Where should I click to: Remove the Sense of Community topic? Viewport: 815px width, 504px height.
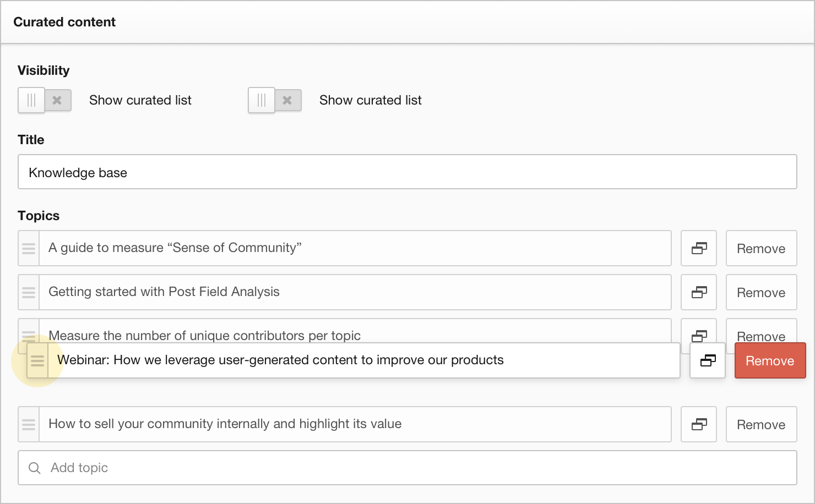tap(762, 248)
